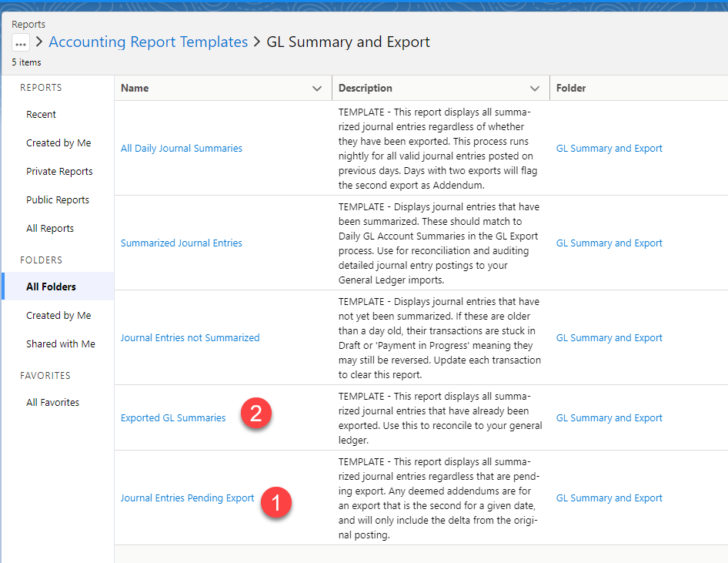Open the All Daily Journal Summaries report

pos(181,148)
